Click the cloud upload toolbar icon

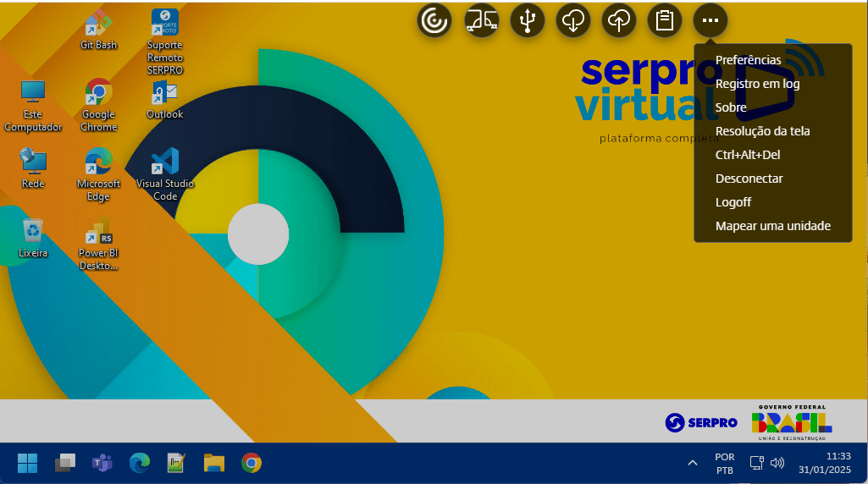tap(618, 20)
